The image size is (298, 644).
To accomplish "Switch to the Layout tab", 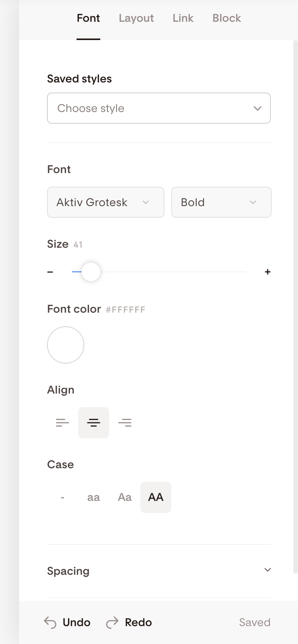I will click(x=136, y=18).
